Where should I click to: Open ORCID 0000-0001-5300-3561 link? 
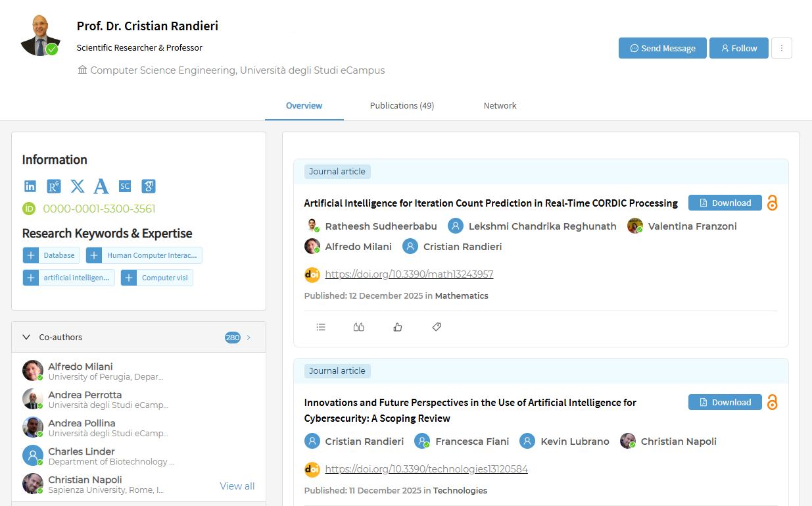coord(99,209)
